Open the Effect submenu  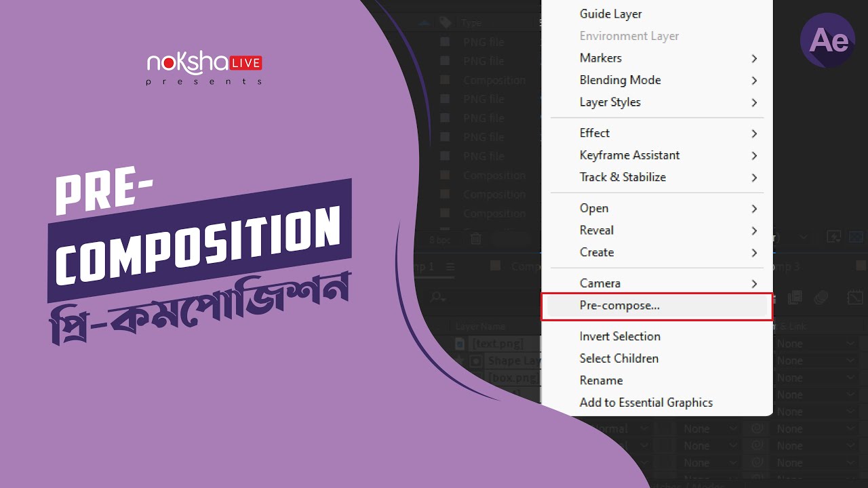pos(656,134)
